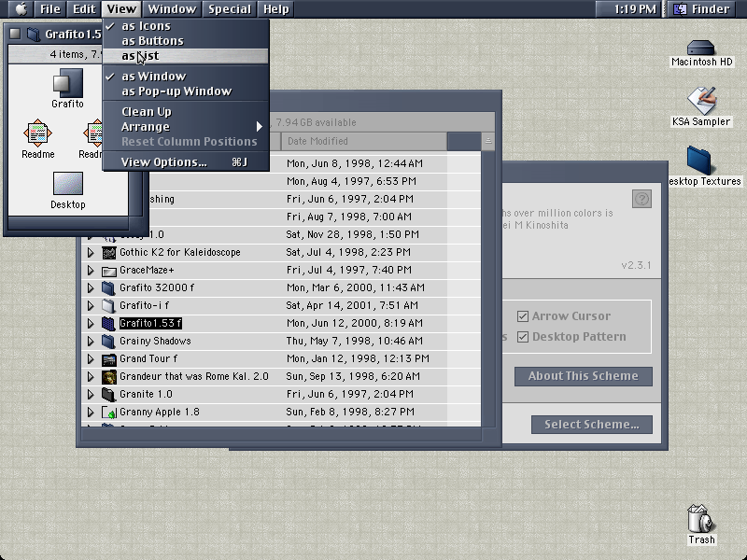Click the Select Scheme… button
Screen dimensions: 747x560
click(x=592, y=425)
